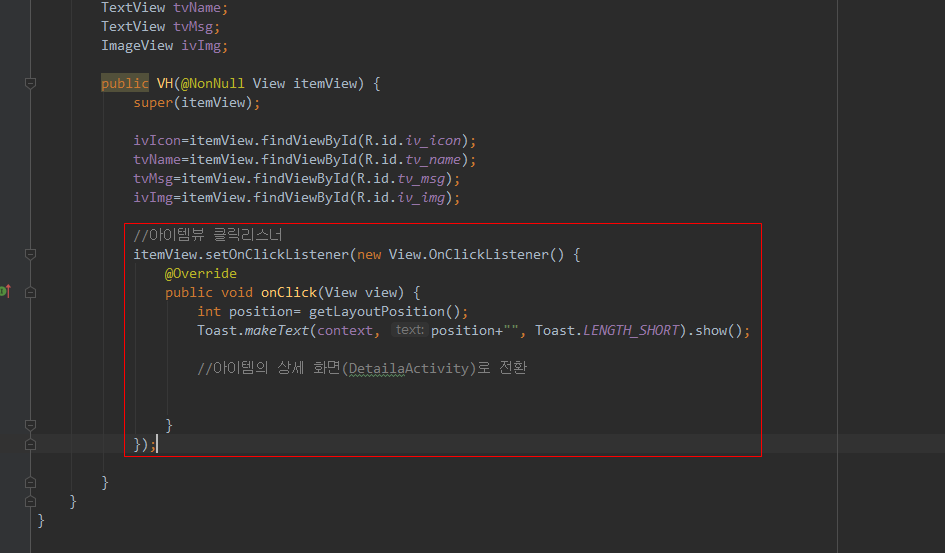Collapse the VH constructor fold marker
Image resolution: width=945 pixels, height=553 pixels.
click(x=30, y=83)
